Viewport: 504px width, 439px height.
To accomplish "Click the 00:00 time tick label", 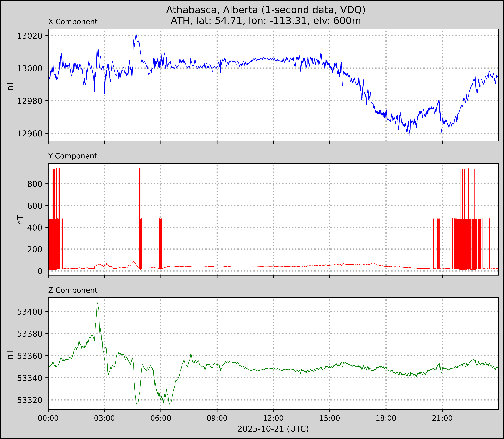I will tap(48, 418).
